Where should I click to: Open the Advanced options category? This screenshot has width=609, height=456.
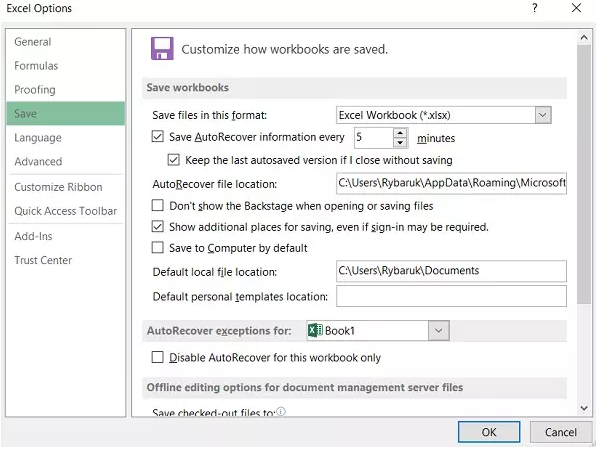coord(38,162)
